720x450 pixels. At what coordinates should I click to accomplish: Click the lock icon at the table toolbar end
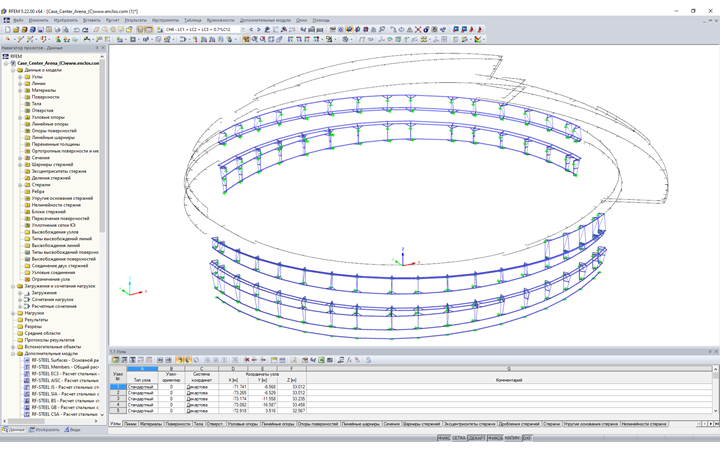[368, 360]
